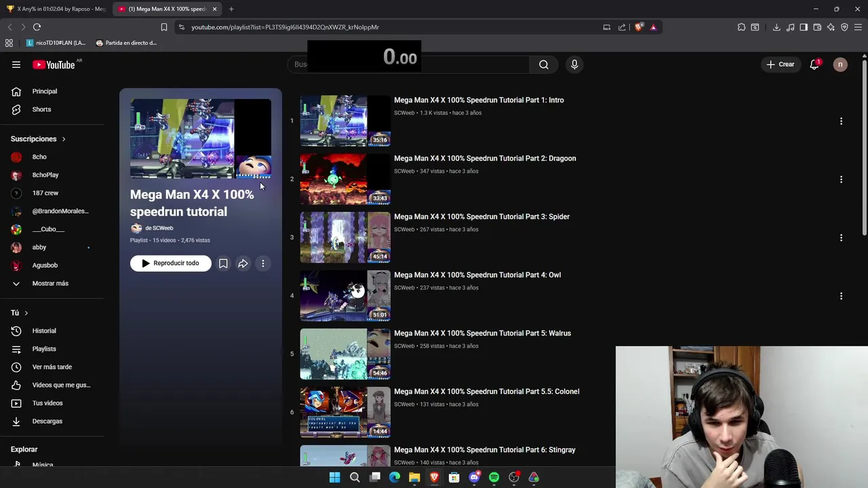
Task: Open Part 5.5: Colonel video title
Action: pyautogui.click(x=487, y=392)
